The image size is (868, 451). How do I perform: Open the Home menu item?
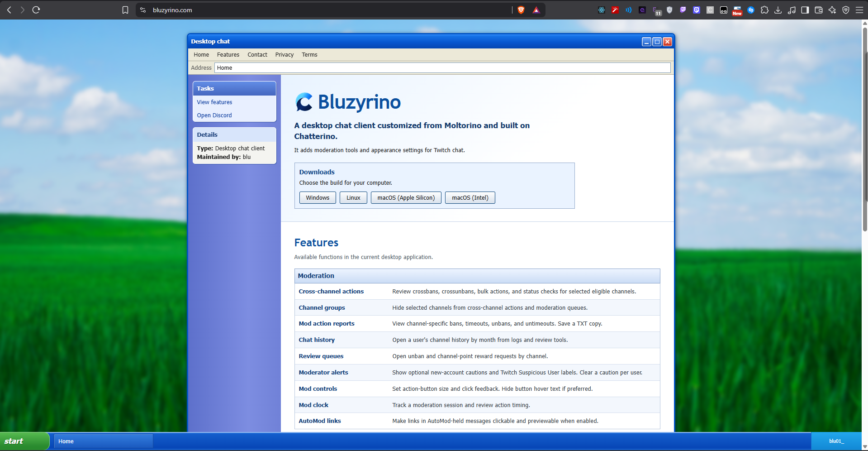click(201, 55)
